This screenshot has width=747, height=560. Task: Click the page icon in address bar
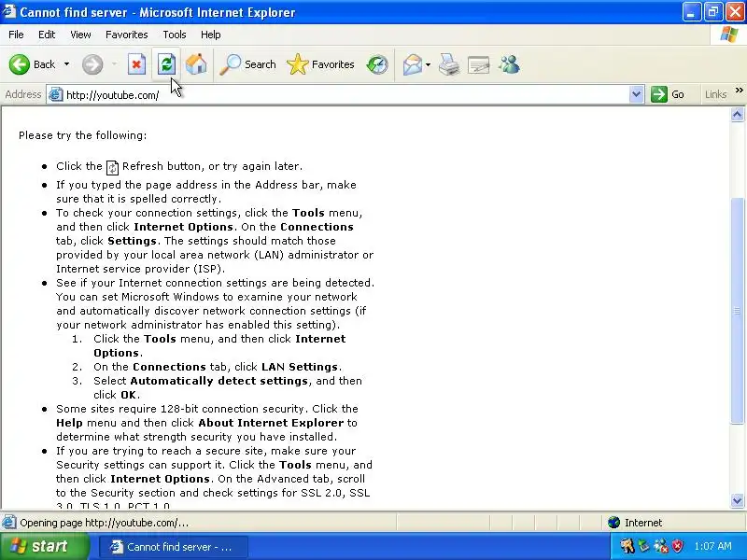[x=56, y=95]
